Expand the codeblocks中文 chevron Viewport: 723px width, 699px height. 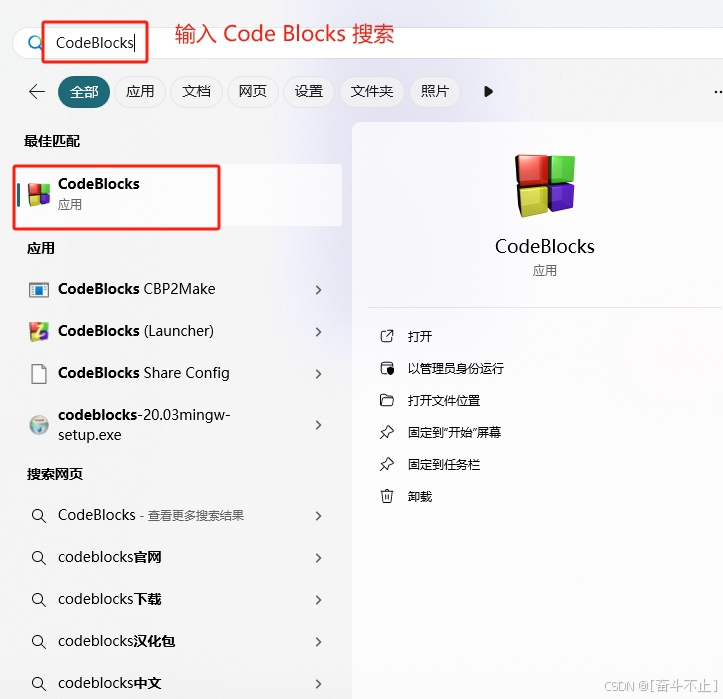(x=318, y=684)
